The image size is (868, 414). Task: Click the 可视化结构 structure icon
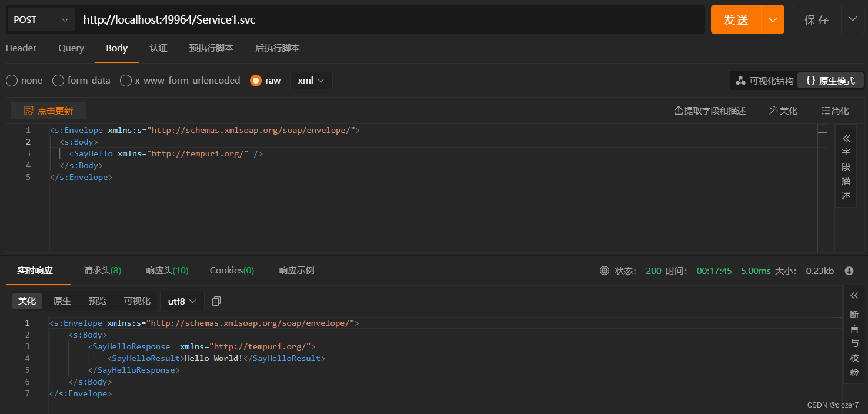pyautogui.click(x=763, y=80)
